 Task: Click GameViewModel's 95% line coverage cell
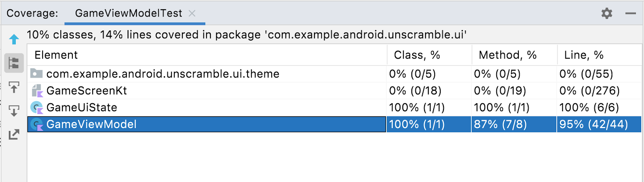click(594, 125)
